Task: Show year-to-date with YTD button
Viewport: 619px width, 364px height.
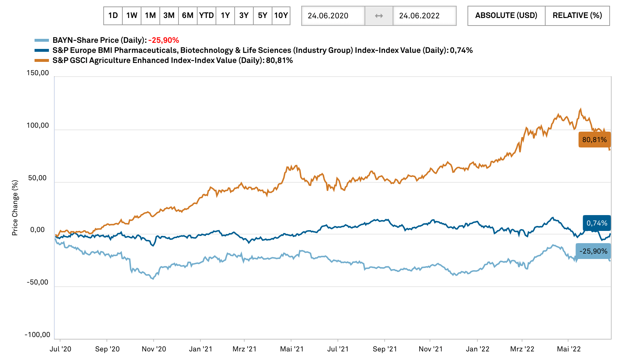Action: (x=207, y=15)
